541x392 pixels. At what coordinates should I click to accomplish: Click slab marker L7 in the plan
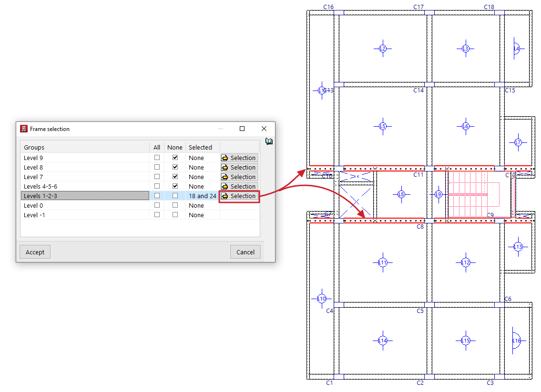pos(518,142)
